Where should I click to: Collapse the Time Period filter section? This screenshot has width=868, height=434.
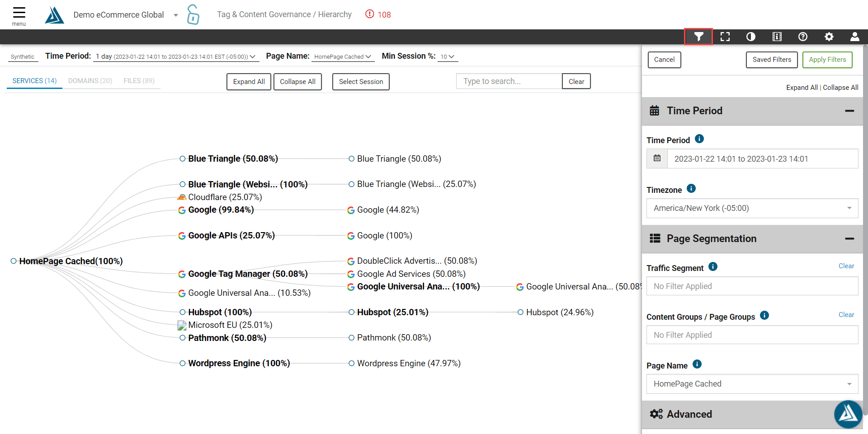[x=850, y=111]
